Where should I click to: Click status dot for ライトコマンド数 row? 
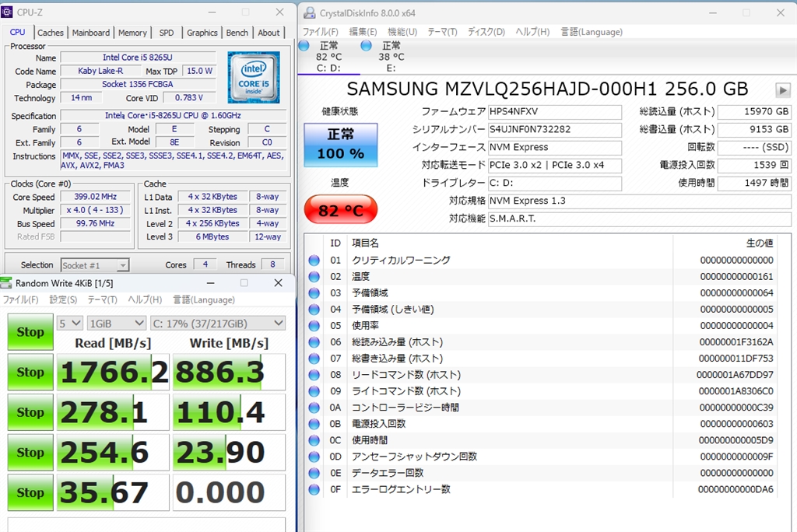pyautogui.click(x=314, y=391)
